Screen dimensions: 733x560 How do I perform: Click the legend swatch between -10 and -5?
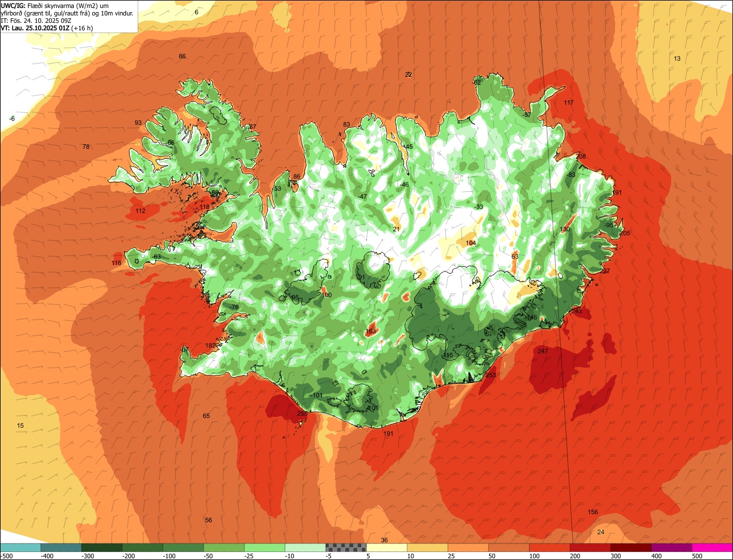[x=305, y=547]
